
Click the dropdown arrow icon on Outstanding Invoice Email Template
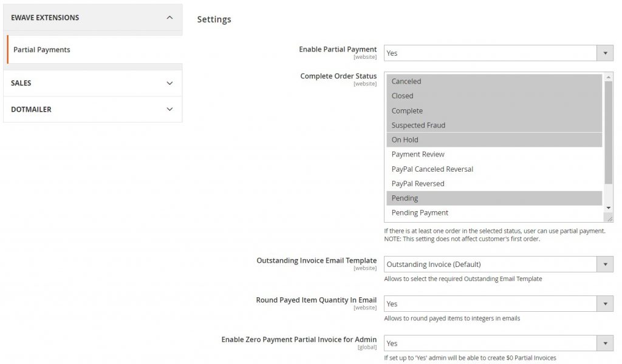(x=605, y=264)
